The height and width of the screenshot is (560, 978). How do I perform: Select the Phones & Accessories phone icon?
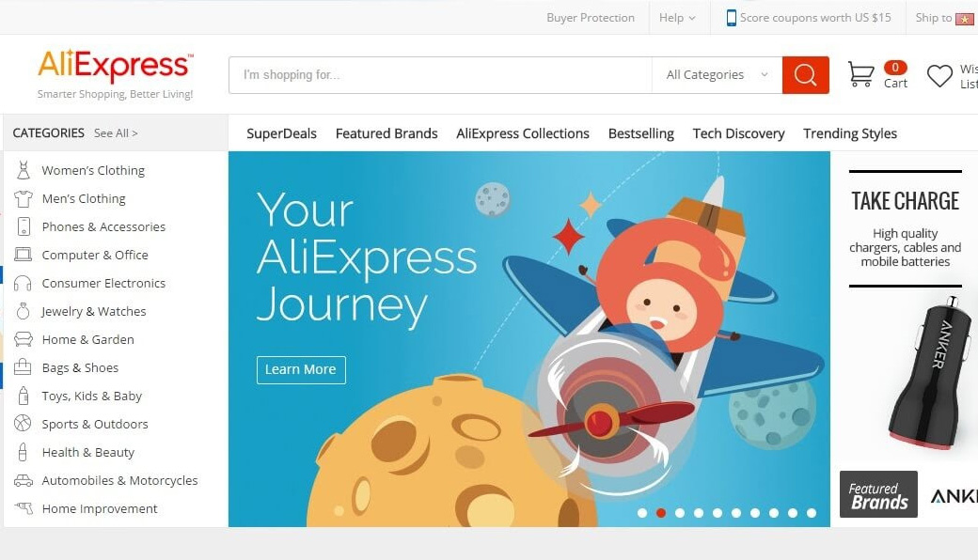pos(24,226)
